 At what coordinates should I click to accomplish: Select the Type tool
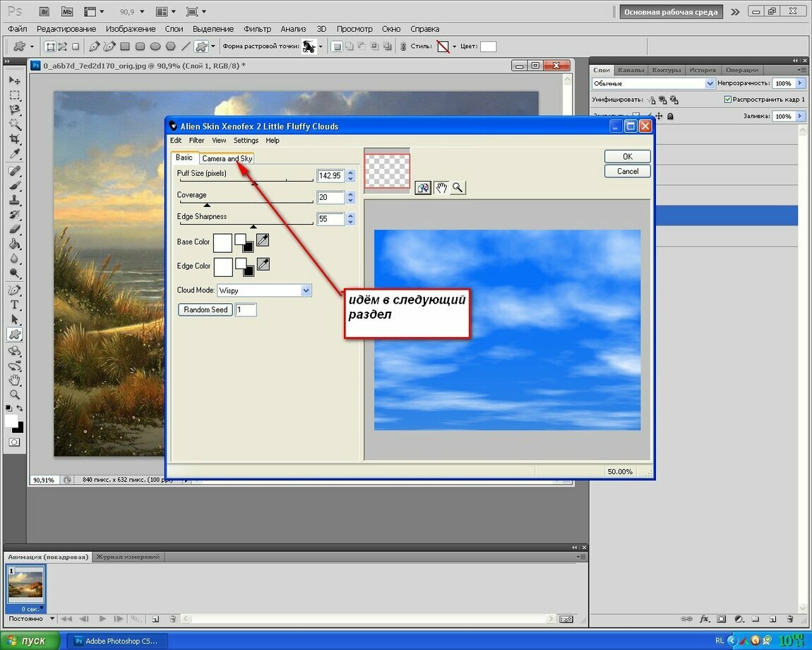click(15, 305)
